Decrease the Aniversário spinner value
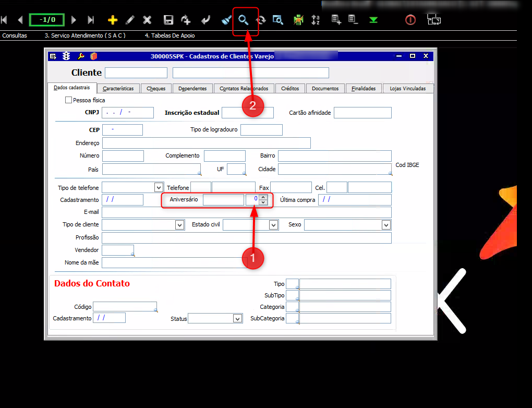This screenshot has height=408, width=532. pyautogui.click(x=263, y=202)
